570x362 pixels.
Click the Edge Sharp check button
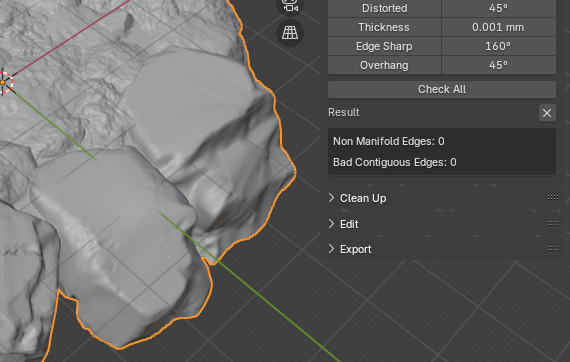click(x=384, y=47)
